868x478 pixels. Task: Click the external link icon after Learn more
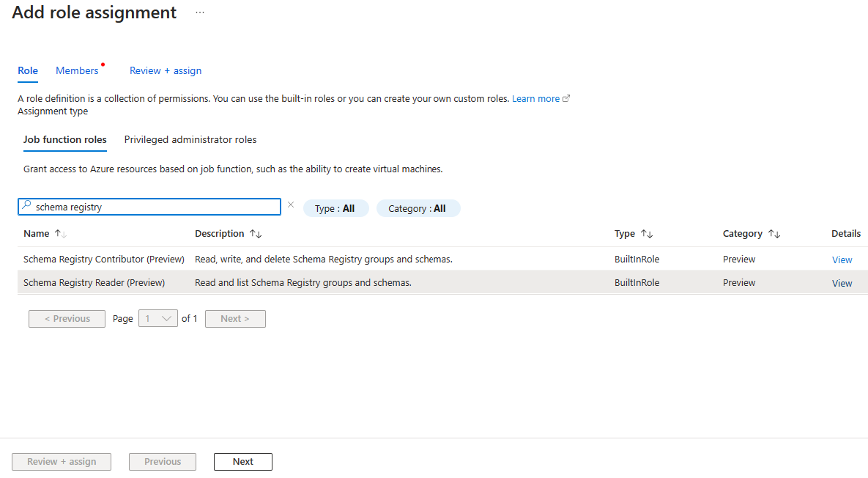click(x=565, y=98)
